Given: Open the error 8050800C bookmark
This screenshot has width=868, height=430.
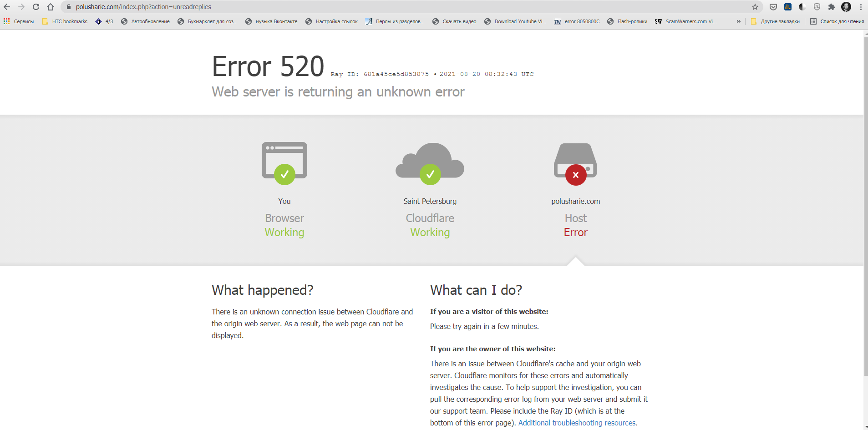Looking at the screenshot, I should pos(577,21).
